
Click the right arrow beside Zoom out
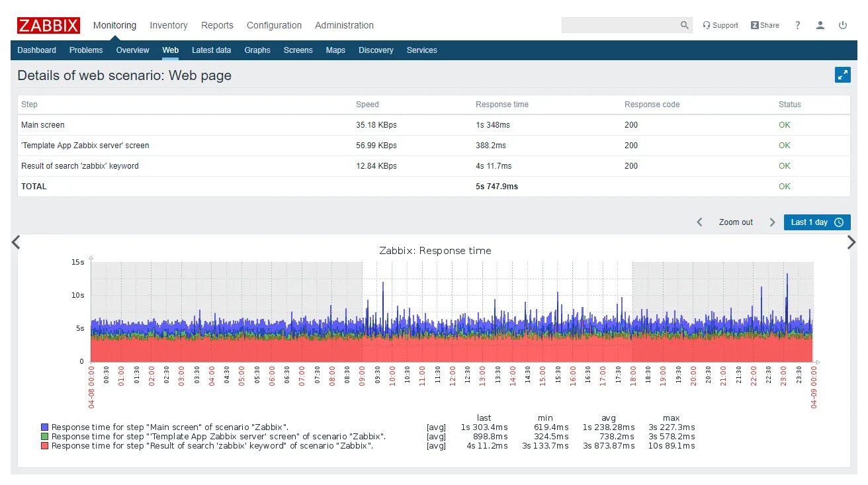coord(772,222)
